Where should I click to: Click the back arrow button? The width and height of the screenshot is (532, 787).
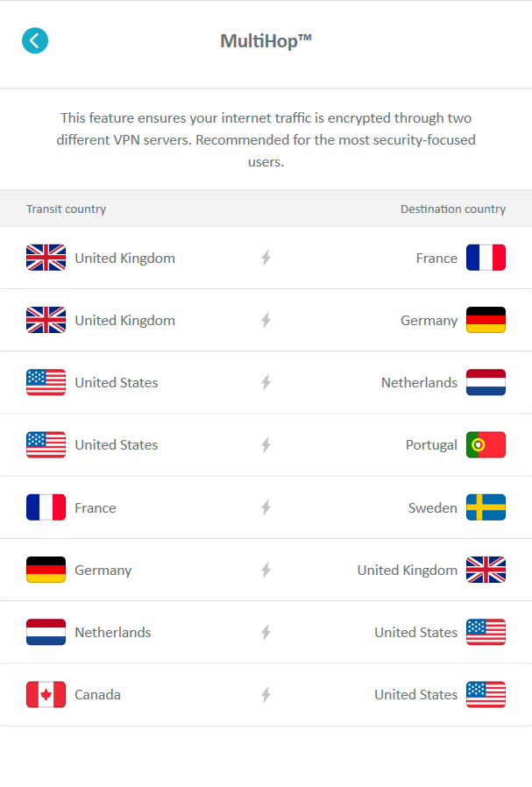(x=35, y=40)
